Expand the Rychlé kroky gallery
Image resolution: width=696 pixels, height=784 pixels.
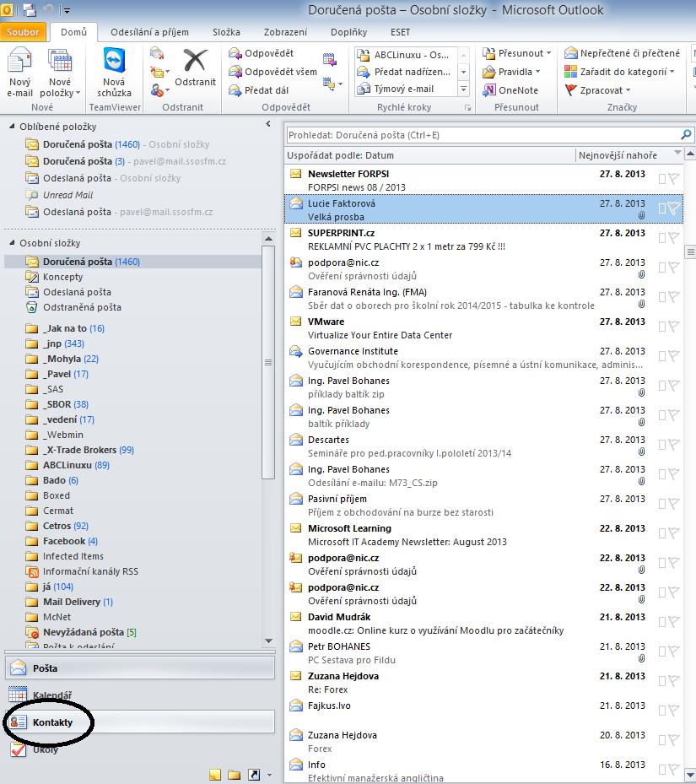(463, 89)
